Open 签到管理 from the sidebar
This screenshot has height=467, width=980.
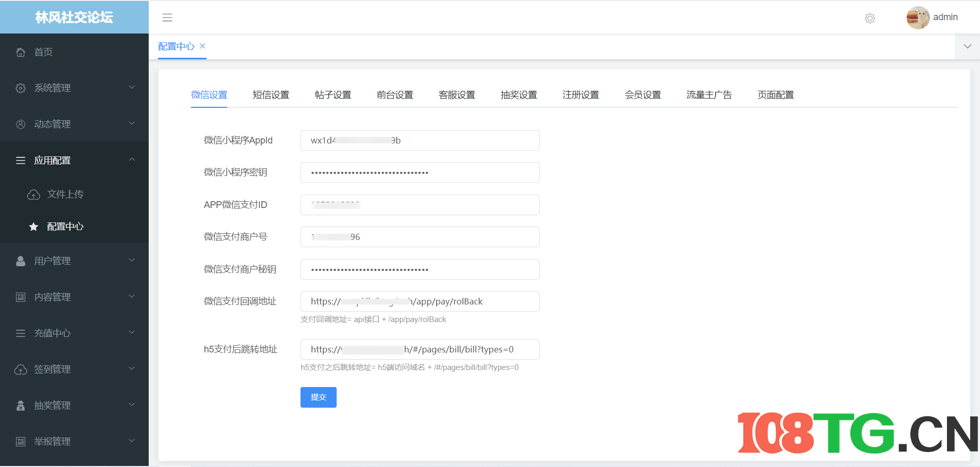[53, 369]
